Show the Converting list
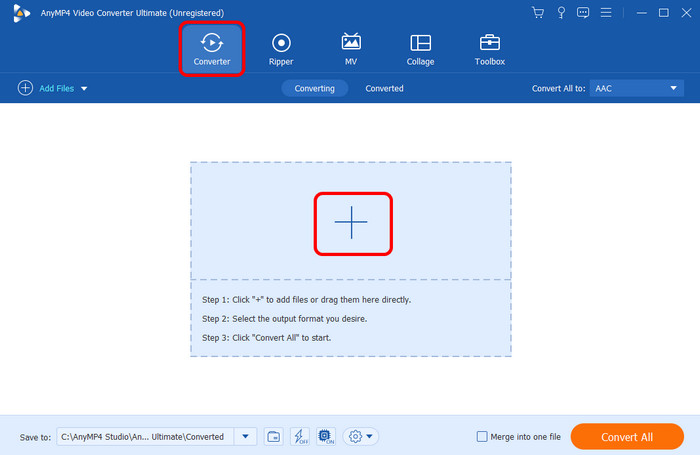Viewport: 700px width, 455px height. coord(314,88)
